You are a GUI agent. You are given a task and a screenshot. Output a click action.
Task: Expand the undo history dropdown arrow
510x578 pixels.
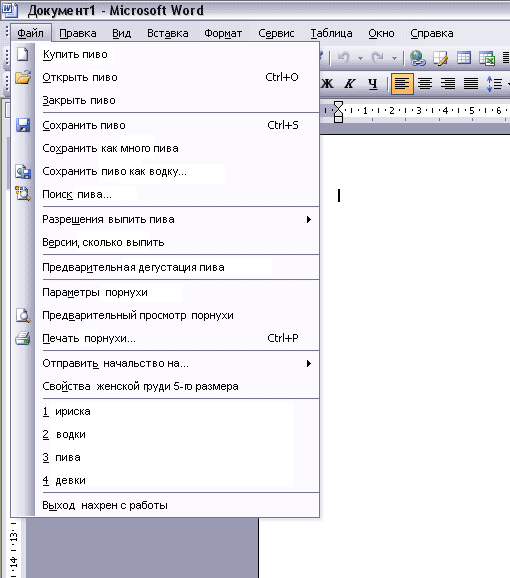360,58
